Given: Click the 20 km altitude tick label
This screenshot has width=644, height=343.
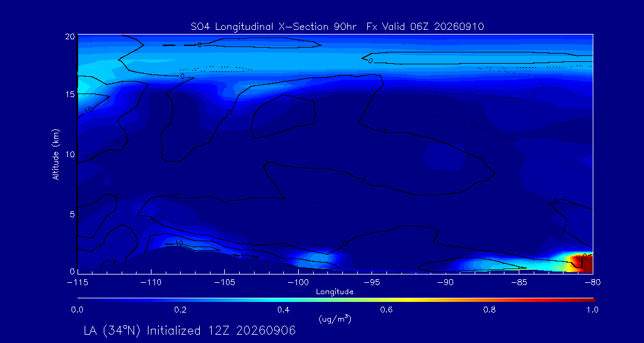Looking at the screenshot, I should tap(70, 36).
